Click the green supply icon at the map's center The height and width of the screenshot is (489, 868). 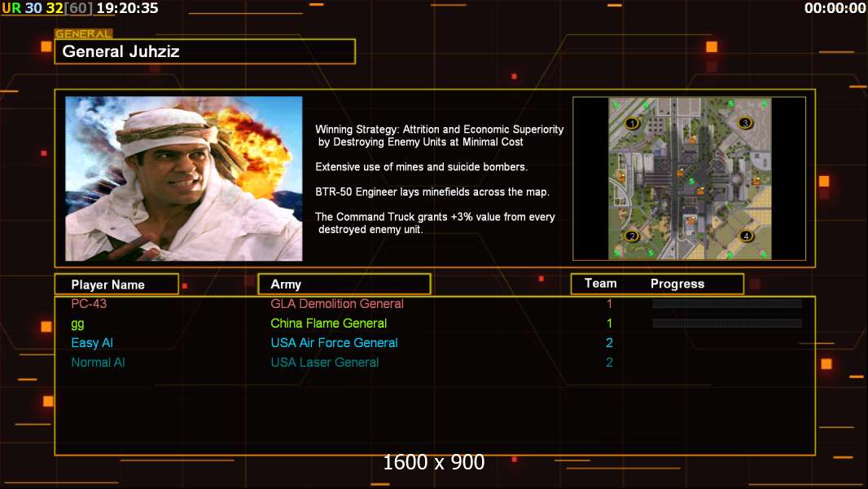click(691, 181)
